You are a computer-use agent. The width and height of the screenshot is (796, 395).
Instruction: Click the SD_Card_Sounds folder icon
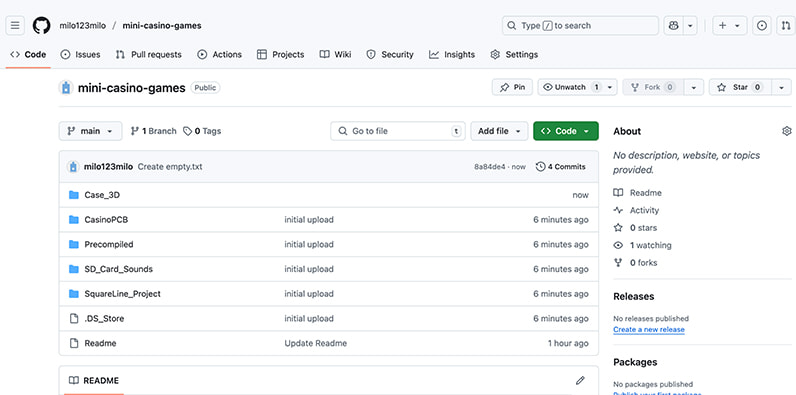pyautogui.click(x=74, y=269)
